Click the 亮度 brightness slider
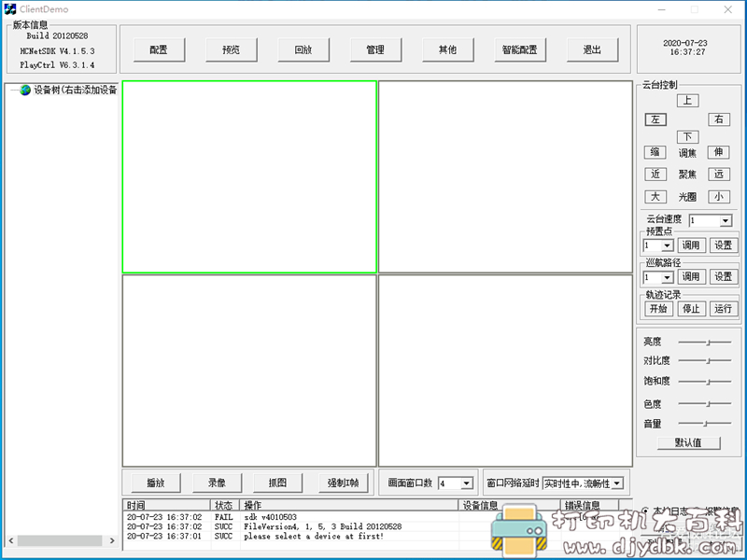This screenshot has width=747, height=560. click(x=705, y=343)
